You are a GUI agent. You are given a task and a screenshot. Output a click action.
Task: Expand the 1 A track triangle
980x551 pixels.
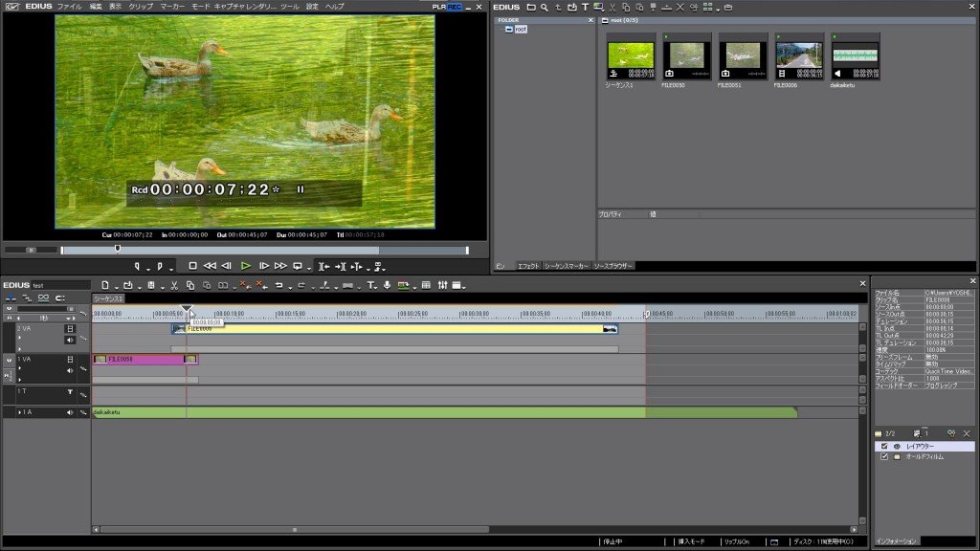point(20,412)
